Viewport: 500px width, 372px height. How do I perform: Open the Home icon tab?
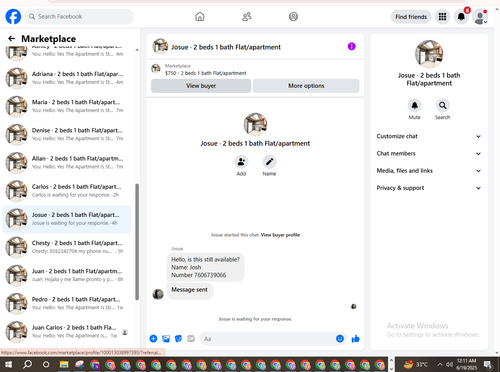(200, 16)
